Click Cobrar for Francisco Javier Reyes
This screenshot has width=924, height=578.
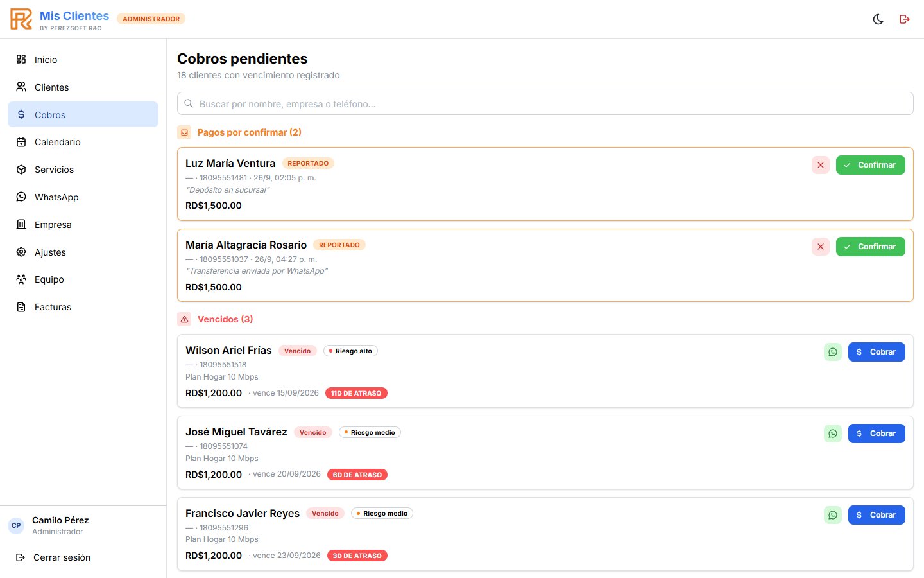click(877, 515)
